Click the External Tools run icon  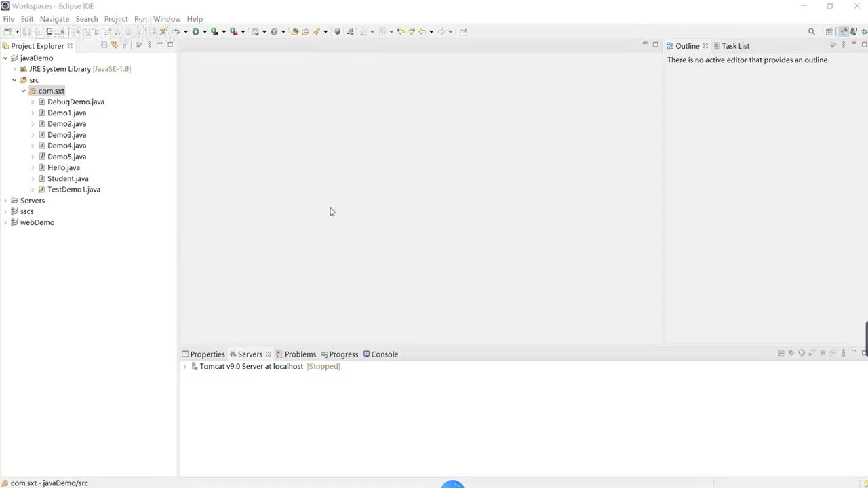click(x=233, y=31)
